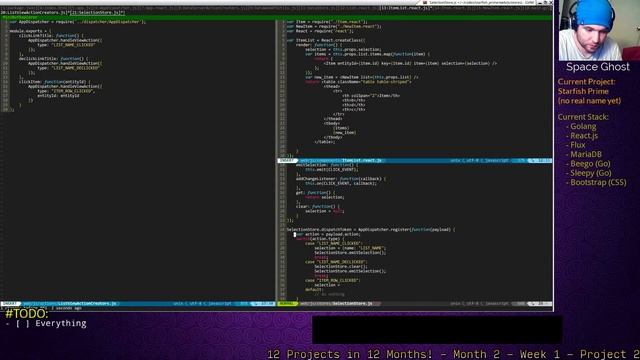Click the addChangeListener function line
The image size is (640, 360).
click(x=340, y=179)
